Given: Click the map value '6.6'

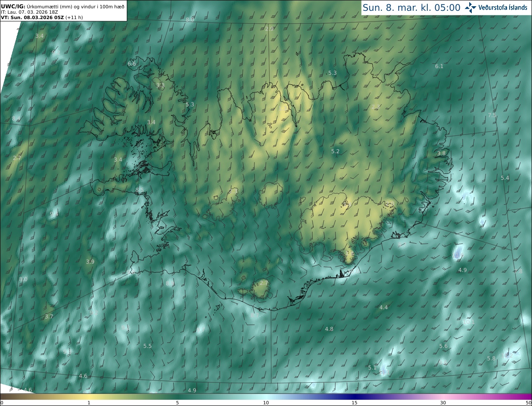Looking at the screenshot, I should [x=132, y=64].
